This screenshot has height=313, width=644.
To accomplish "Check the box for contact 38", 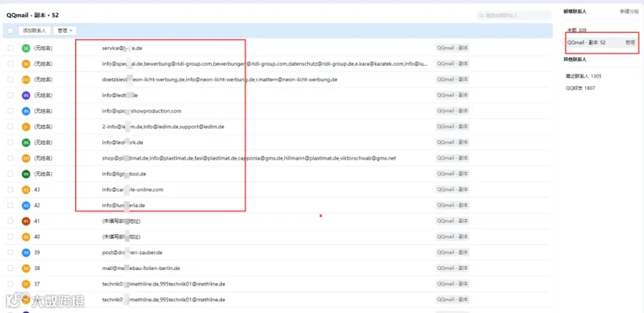I will click(10, 268).
